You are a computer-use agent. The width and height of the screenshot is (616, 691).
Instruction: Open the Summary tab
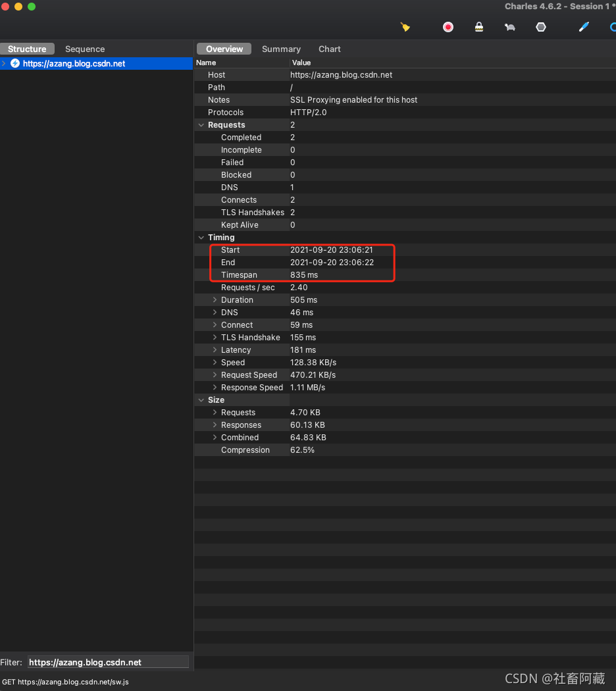point(281,49)
